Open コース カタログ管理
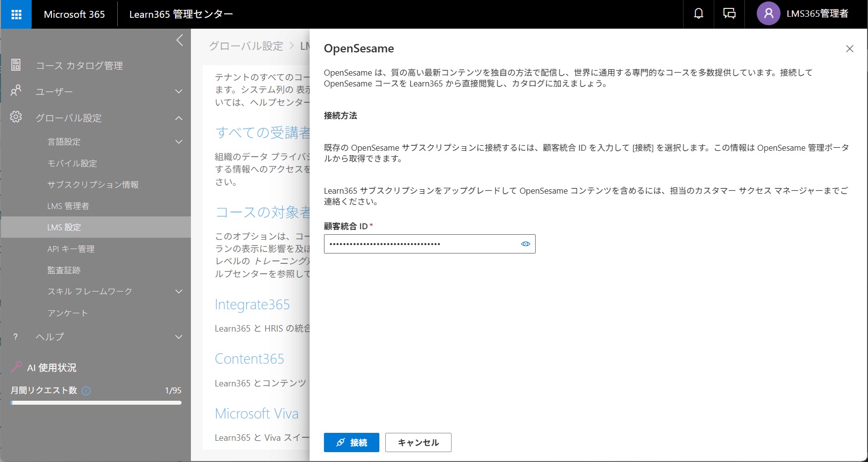The width and height of the screenshot is (868, 462). click(79, 66)
